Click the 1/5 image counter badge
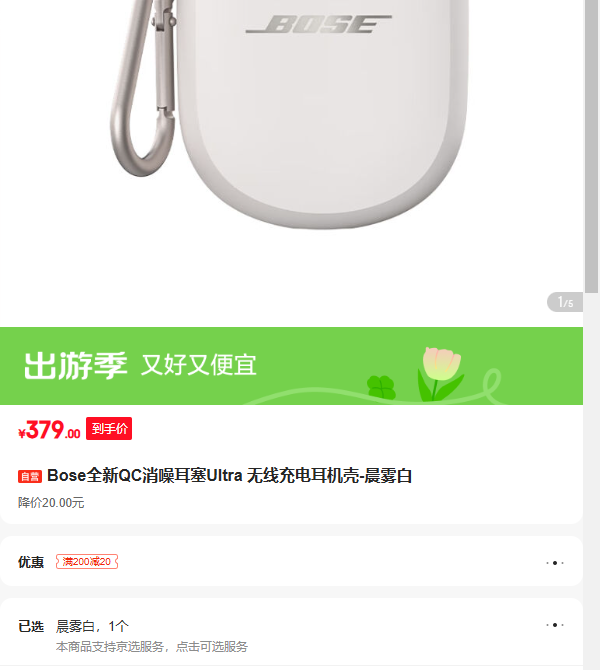The height and width of the screenshot is (670, 600). [x=565, y=303]
